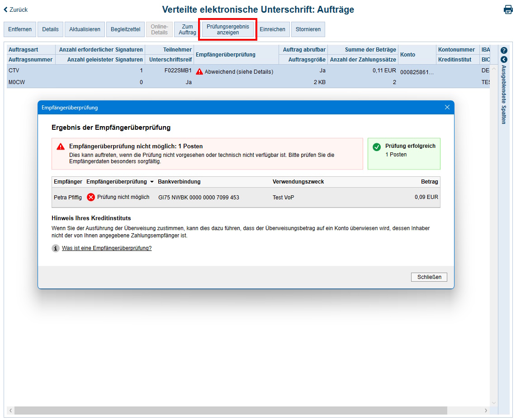Collapse hidden columns panel via the chevron icon
This screenshot has height=420, width=516.
503,59
